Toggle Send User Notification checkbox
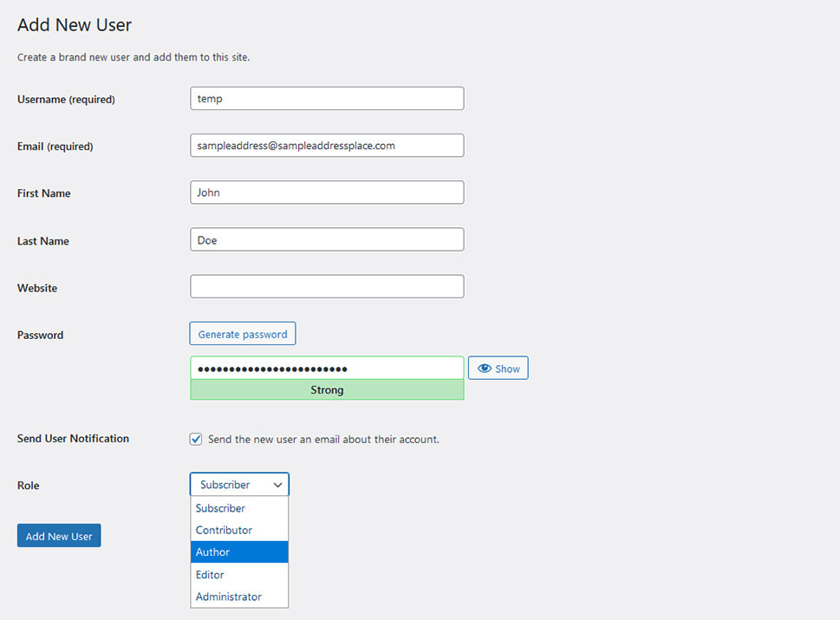Image resolution: width=840 pixels, height=620 pixels. 196,440
